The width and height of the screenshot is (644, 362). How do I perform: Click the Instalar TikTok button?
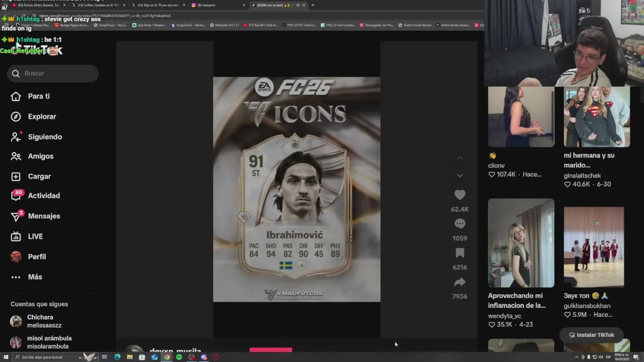pos(591,335)
